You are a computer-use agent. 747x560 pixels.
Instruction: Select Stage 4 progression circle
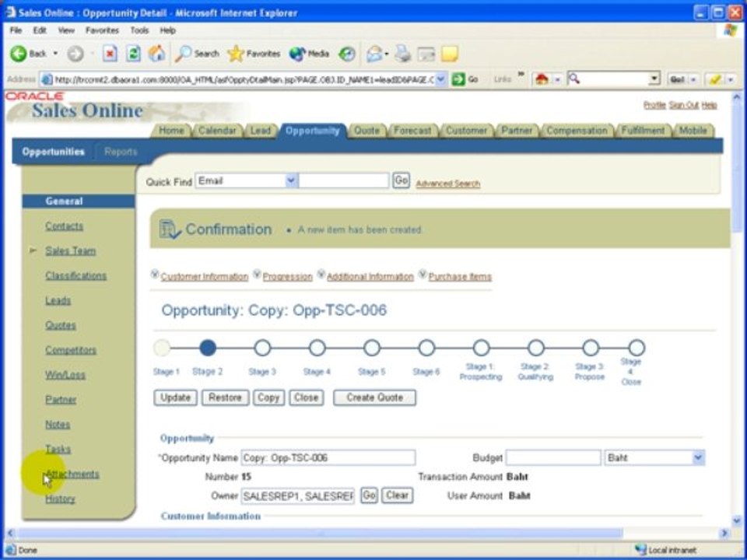317,348
